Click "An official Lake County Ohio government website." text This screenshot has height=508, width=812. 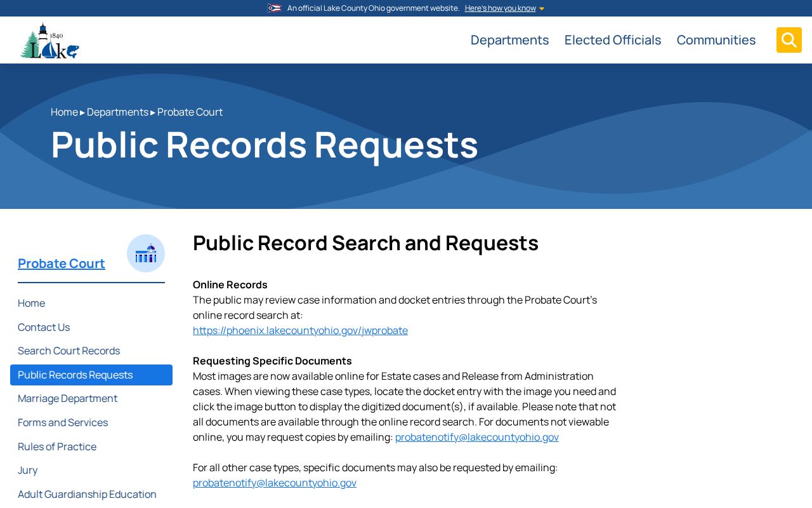point(373,8)
